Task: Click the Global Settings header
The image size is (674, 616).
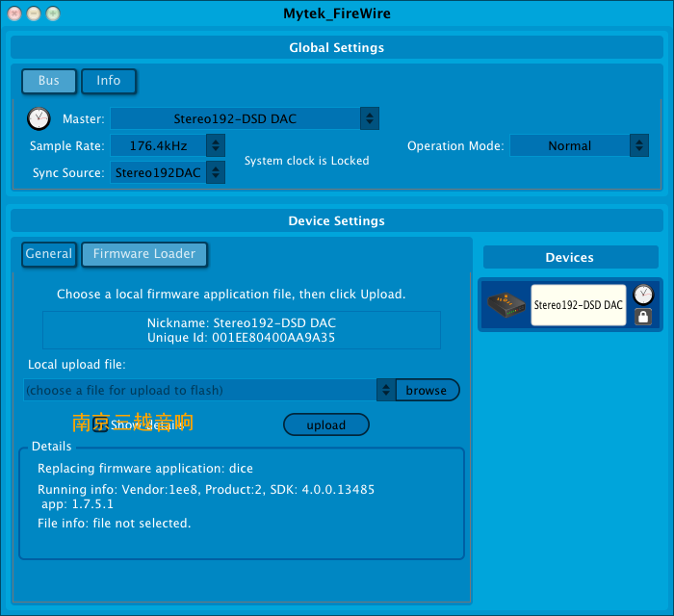Action: click(337, 48)
